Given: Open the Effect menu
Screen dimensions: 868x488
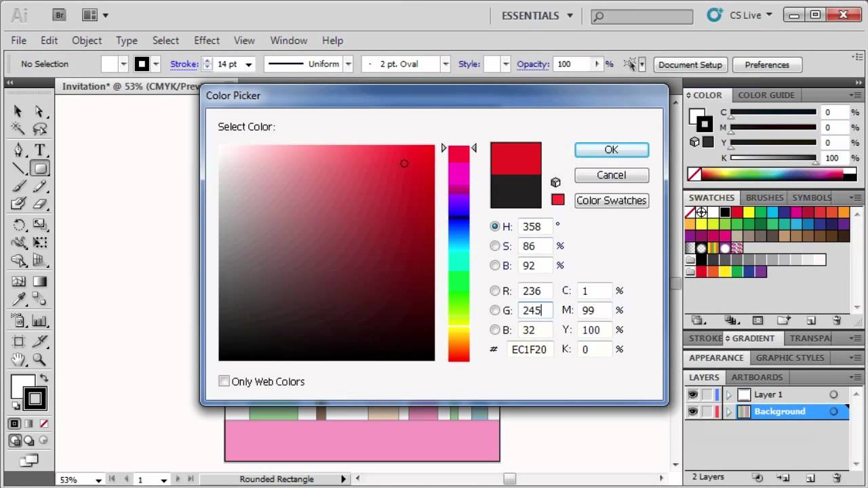Looking at the screenshot, I should 207,41.
